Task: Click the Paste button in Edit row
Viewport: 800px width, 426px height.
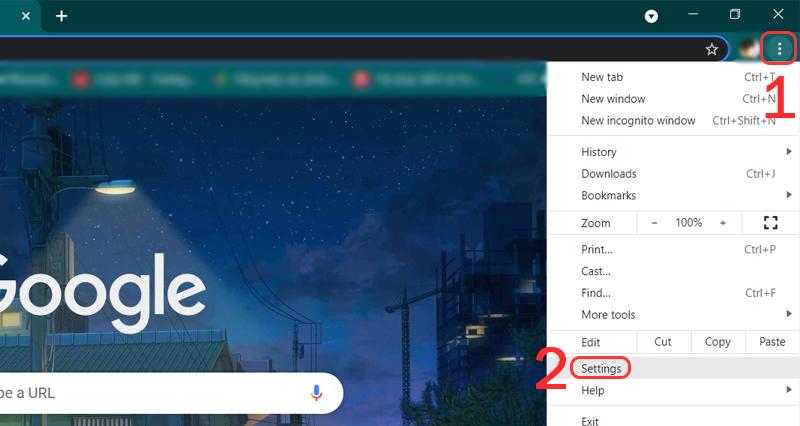Action: click(x=772, y=342)
